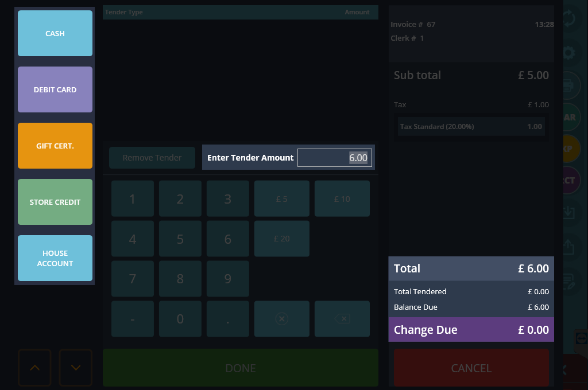Click the red CANCEL button
The height and width of the screenshot is (390, 588).
click(x=471, y=368)
